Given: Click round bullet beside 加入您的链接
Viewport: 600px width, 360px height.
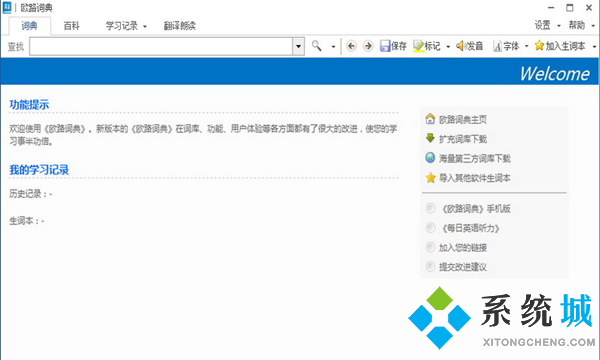Looking at the screenshot, I should click(430, 247).
